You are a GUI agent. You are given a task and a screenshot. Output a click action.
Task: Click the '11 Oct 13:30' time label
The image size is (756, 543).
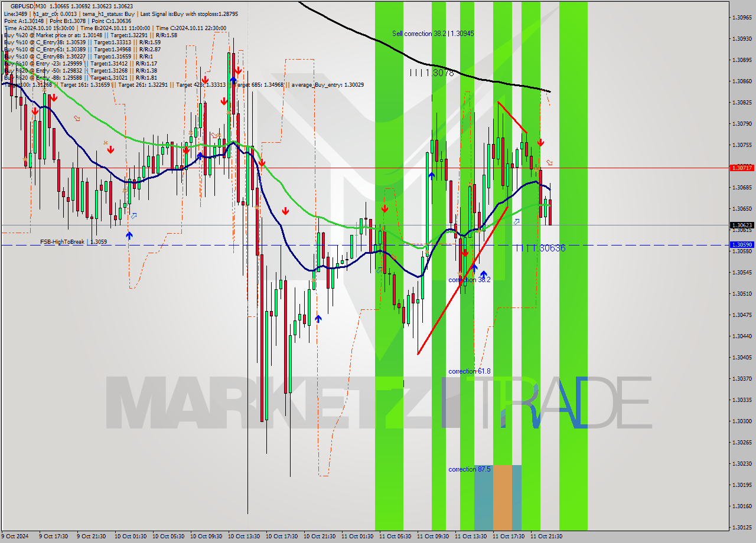471,537
